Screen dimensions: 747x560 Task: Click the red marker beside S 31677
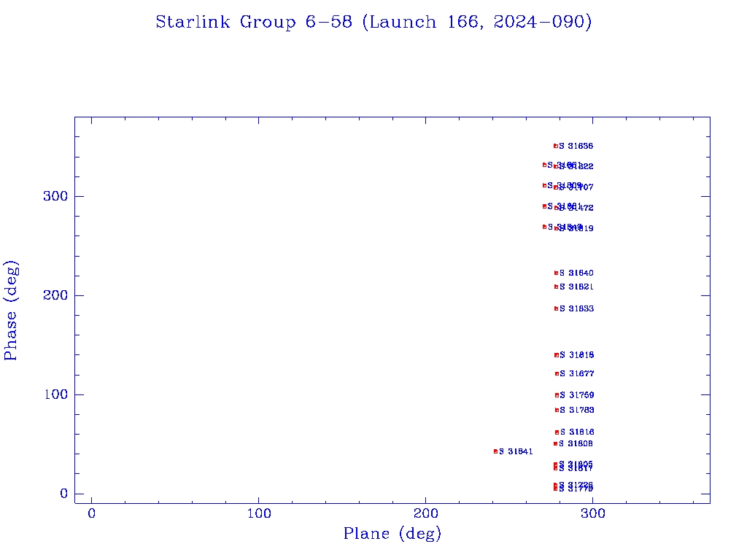pos(557,374)
